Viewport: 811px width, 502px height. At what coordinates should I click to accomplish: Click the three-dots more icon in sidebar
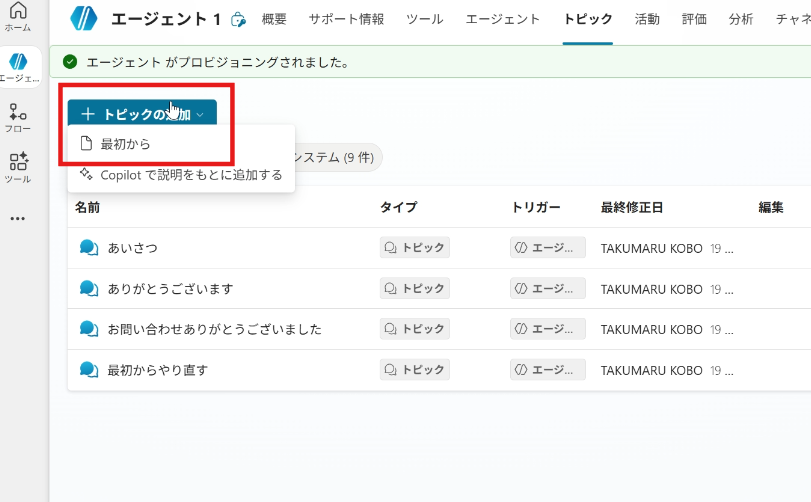[x=18, y=219]
